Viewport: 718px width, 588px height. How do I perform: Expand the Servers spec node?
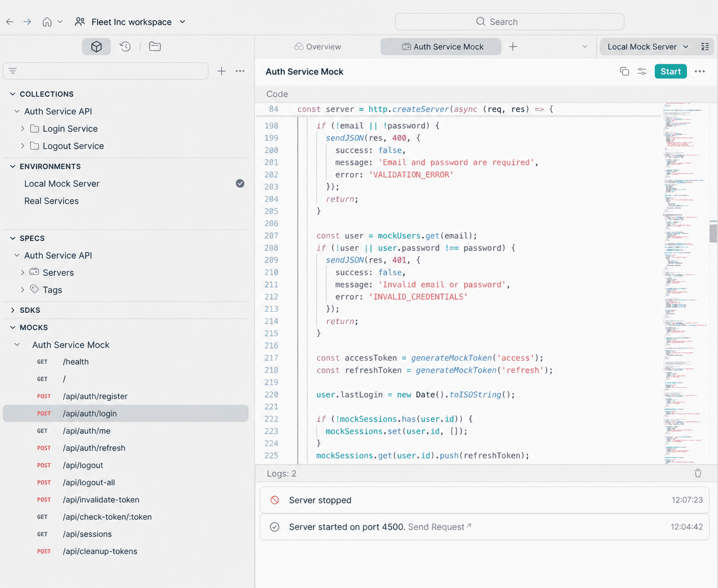23,273
